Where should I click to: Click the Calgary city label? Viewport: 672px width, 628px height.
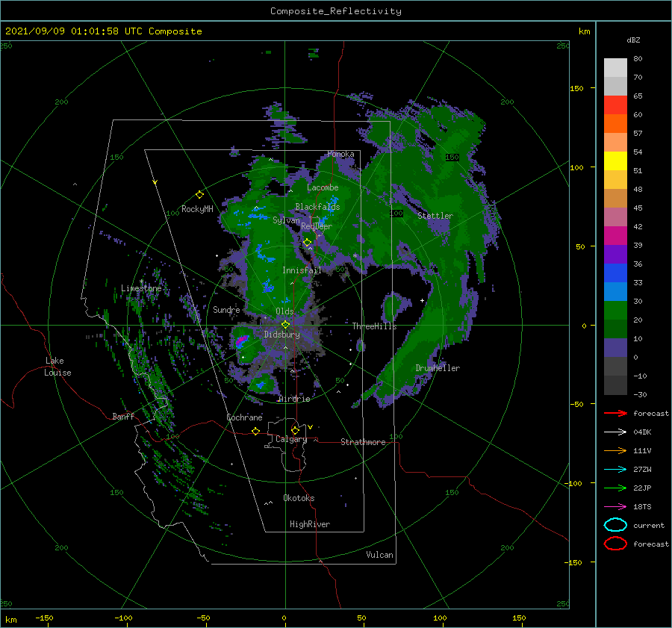coord(291,439)
